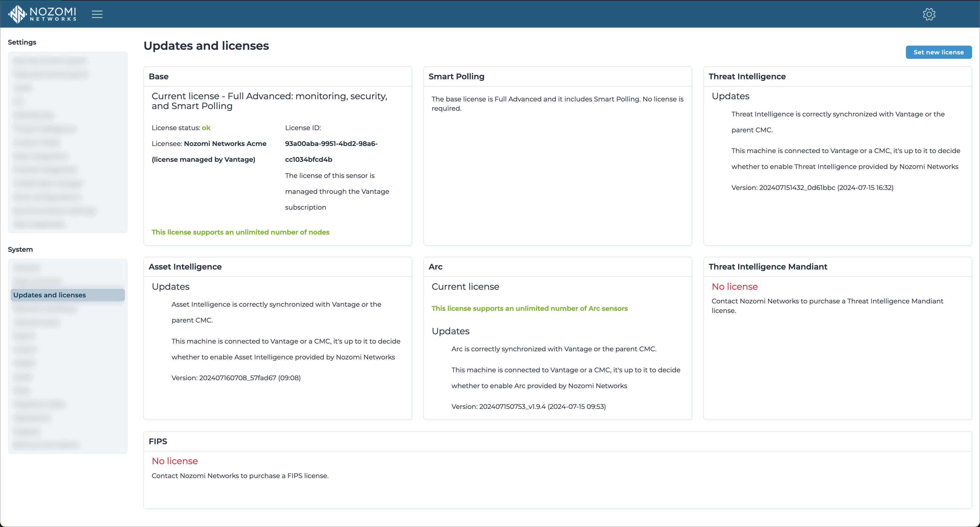
Task: Expand the FIPS license section
Action: (158, 441)
